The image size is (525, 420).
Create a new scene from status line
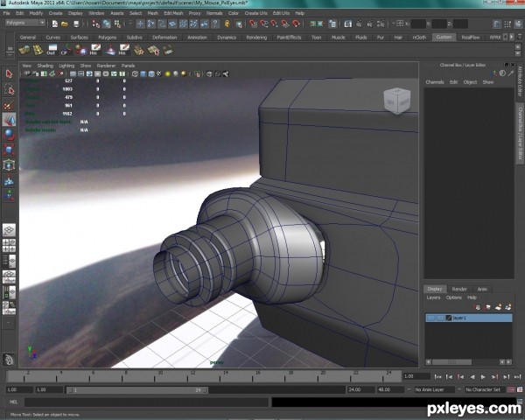(55, 24)
